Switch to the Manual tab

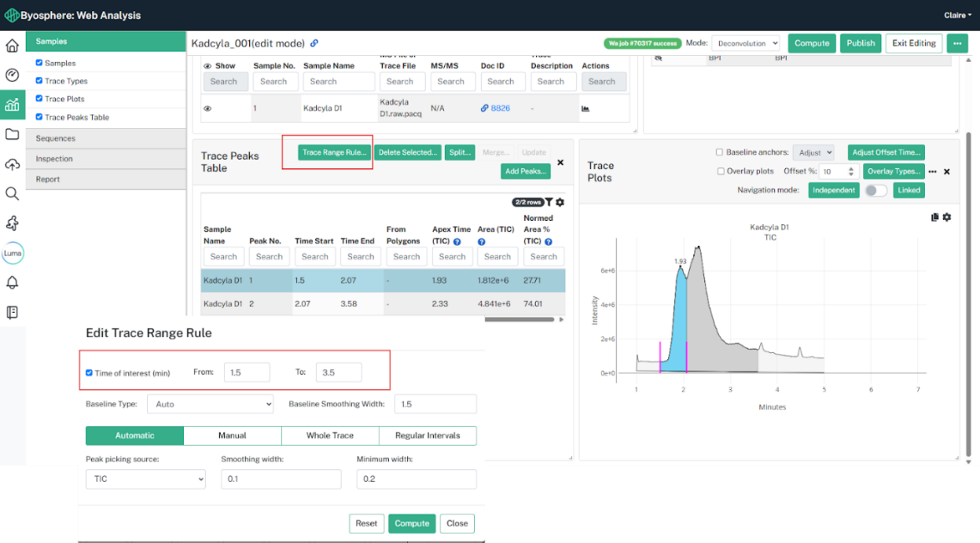click(x=232, y=436)
